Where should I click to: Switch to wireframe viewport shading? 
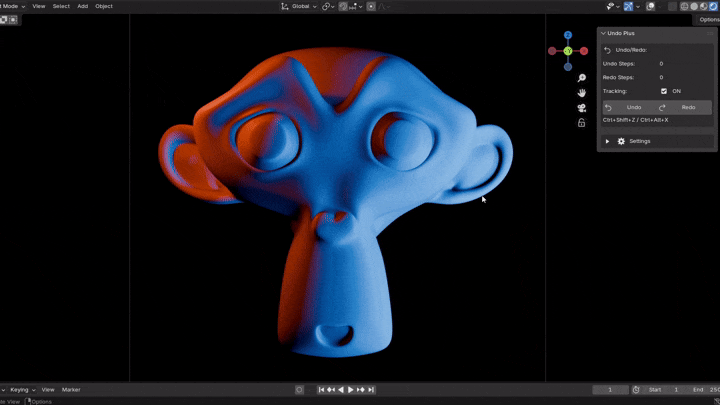684,6
